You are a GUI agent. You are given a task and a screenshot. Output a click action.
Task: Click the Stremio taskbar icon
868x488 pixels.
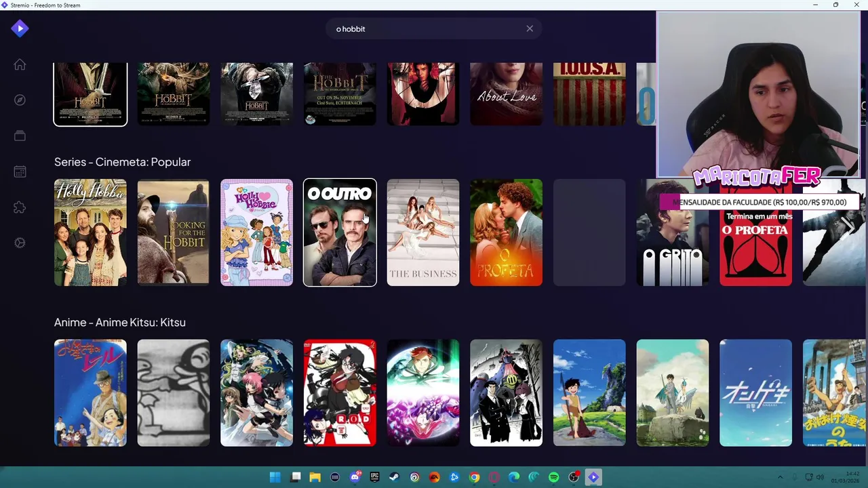[x=593, y=477]
